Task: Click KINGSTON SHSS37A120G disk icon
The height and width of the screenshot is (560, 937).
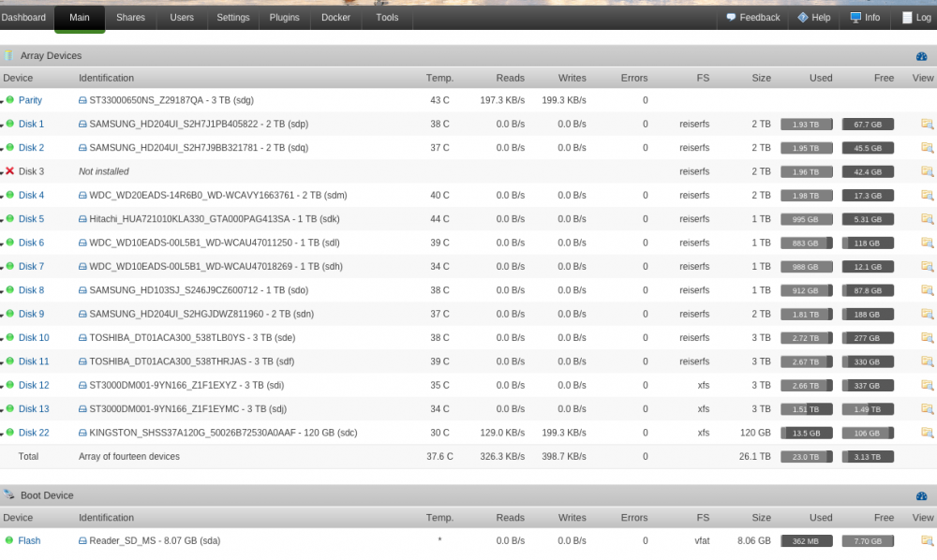Action: pos(82,433)
